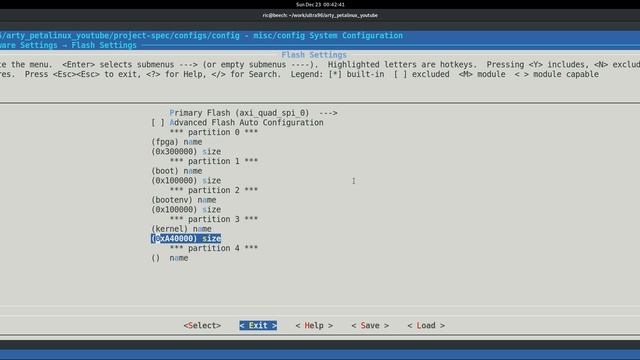Click the partition 2 header text
The height and width of the screenshot is (360, 640).
point(214,190)
